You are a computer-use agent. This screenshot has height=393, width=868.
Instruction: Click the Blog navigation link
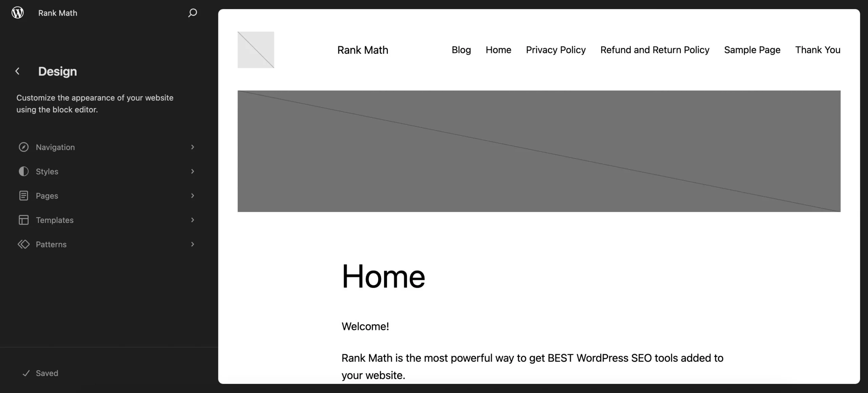461,50
